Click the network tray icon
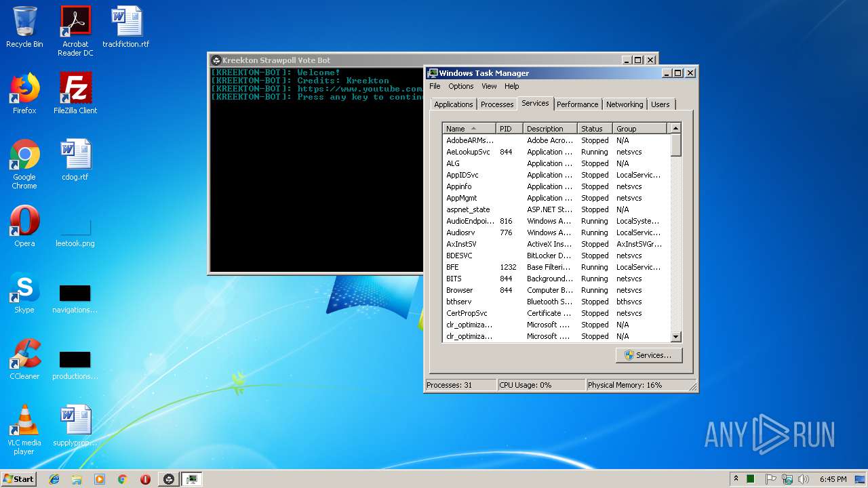The height and width of the screenshot is (488, 868). pyautogui.click(x=787, y=479)
